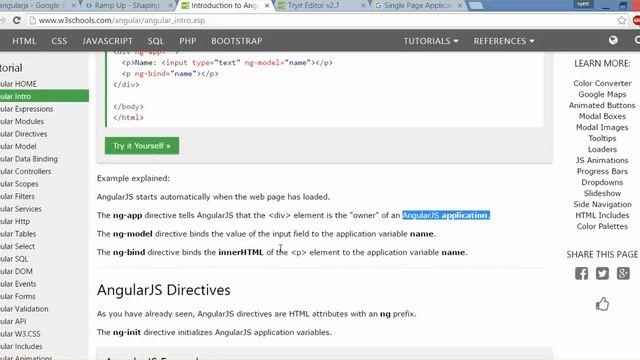640x360 pixels.
Task: Select Angular Intro in sidebar
Action: (x=44, y=96)
